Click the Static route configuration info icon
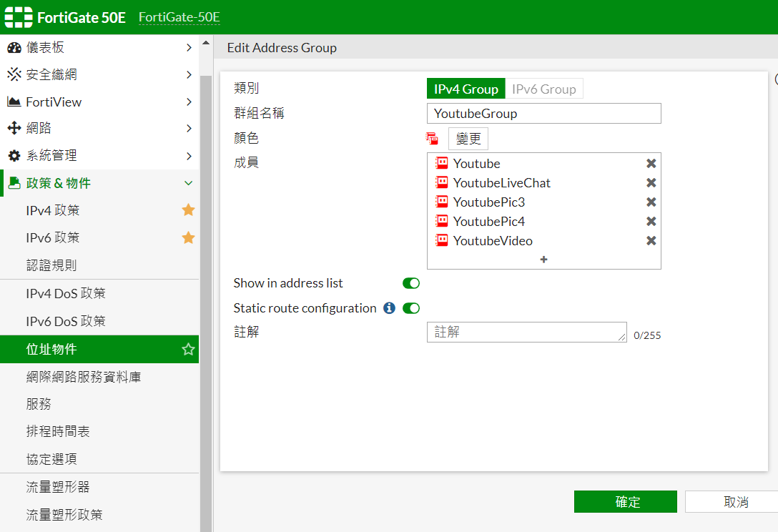This screenshot has width=778, height=532. [x=389, y=308]
